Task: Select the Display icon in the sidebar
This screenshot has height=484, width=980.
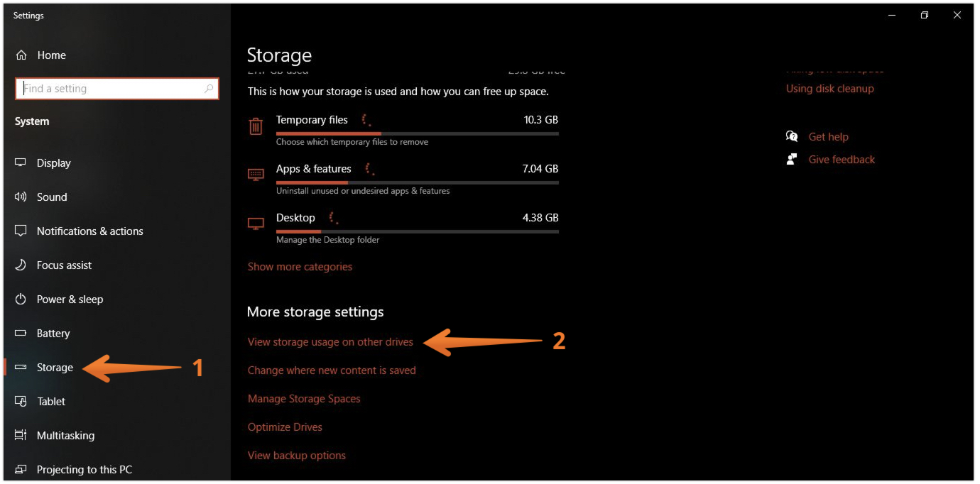Action: coord(21,163)
